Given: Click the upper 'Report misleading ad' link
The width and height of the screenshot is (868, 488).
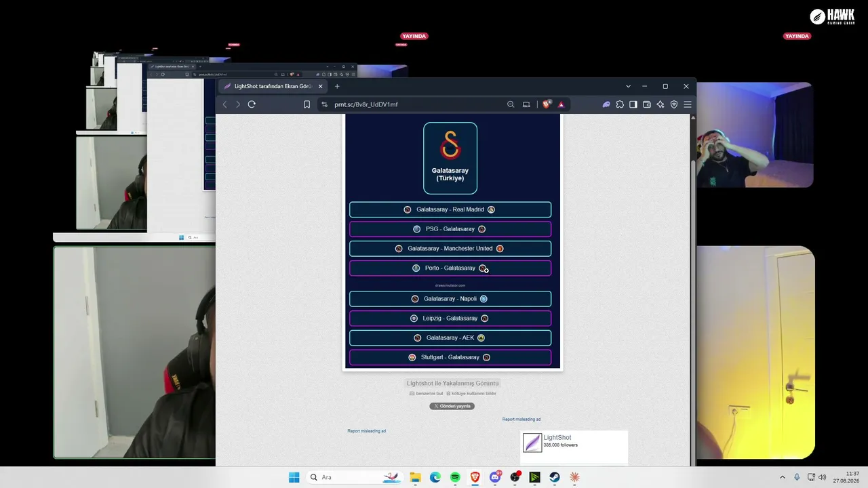Looking at the screenshot, I should click(x=521, y=420).
